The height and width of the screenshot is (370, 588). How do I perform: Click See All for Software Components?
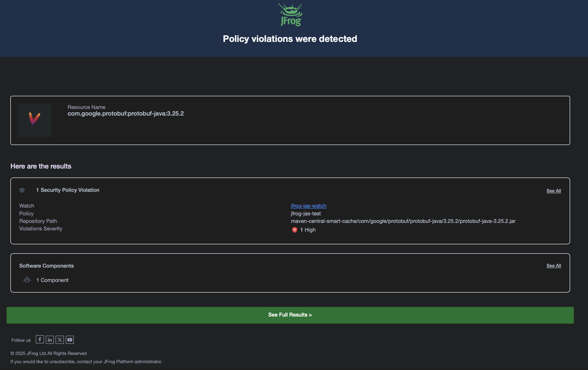tap(554, 265)
